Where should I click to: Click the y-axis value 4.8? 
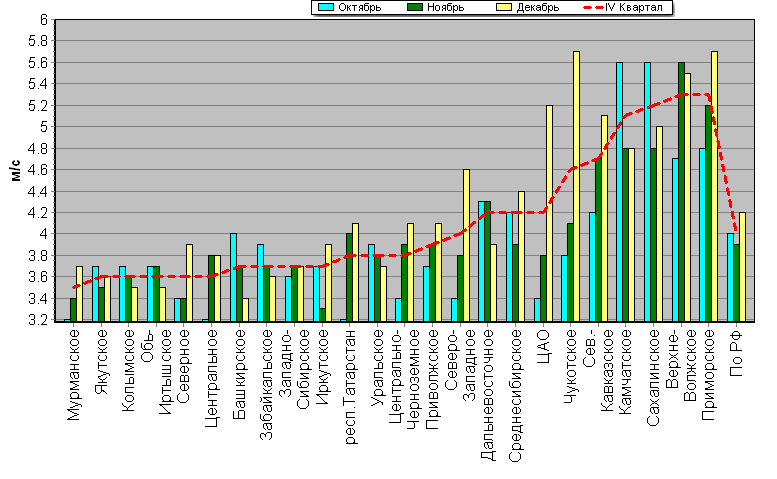[x=38, y=149]
